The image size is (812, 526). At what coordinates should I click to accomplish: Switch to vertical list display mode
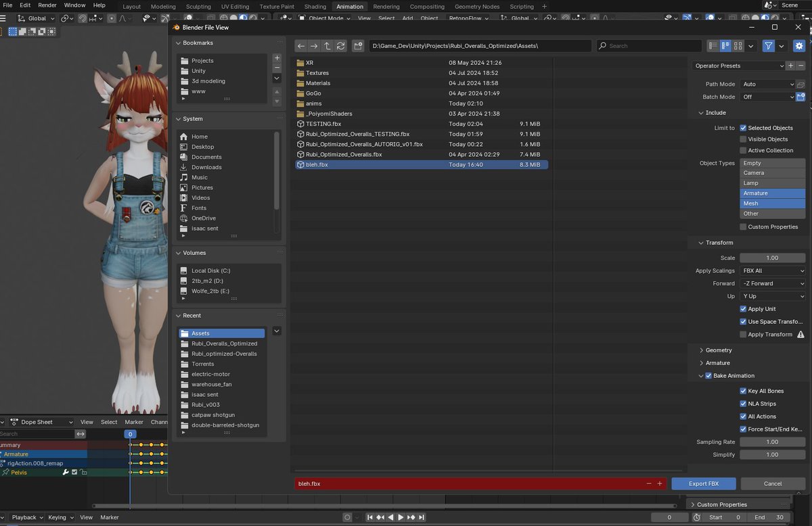click(x=713, y=46)
